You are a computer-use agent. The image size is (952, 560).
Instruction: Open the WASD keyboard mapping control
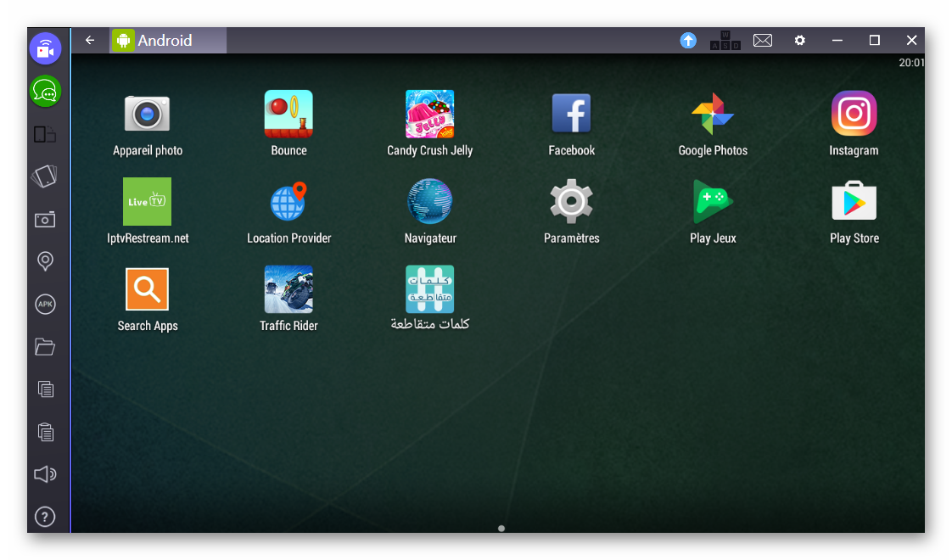point(725,41)
